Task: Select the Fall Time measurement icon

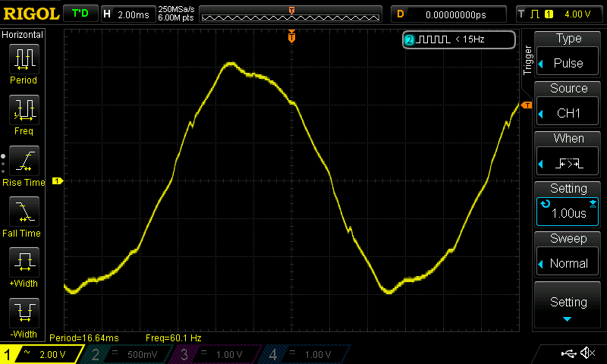Action: (24, 216)
